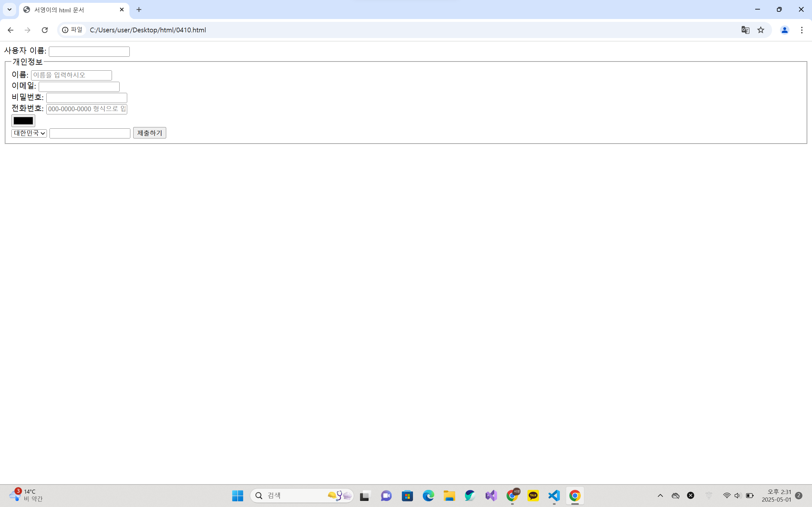
Task: Show hidden system tray icons
Action: coord(660,496)
